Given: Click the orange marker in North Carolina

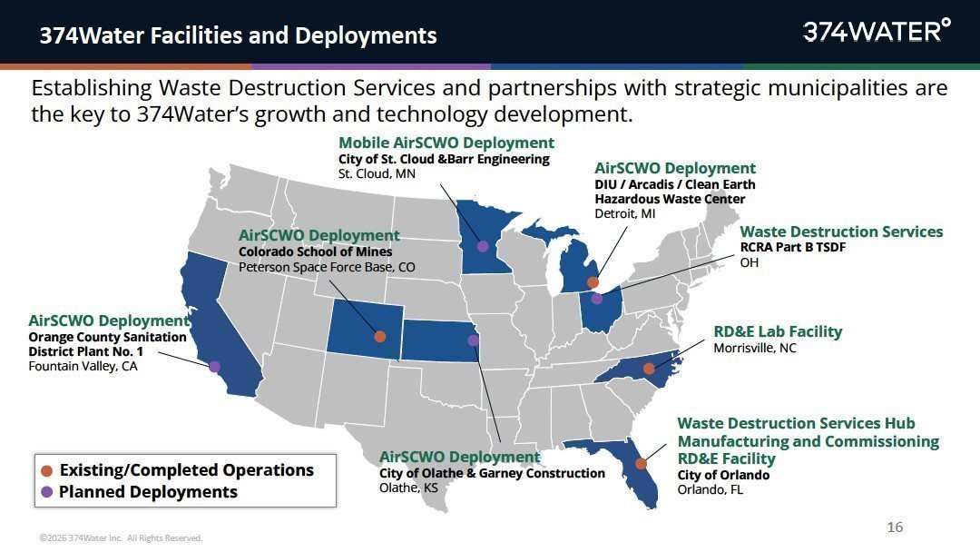Looking at the screenshot, I should coord(650,369).
